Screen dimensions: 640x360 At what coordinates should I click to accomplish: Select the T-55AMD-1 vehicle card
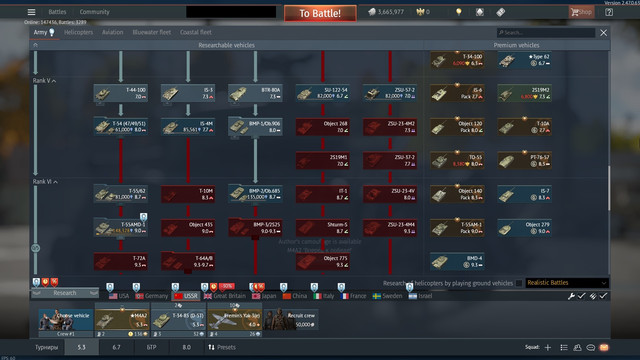click(120, 228)
